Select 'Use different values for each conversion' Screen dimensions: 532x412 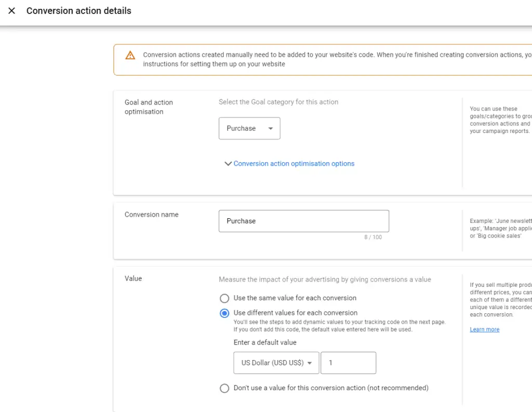224,313
